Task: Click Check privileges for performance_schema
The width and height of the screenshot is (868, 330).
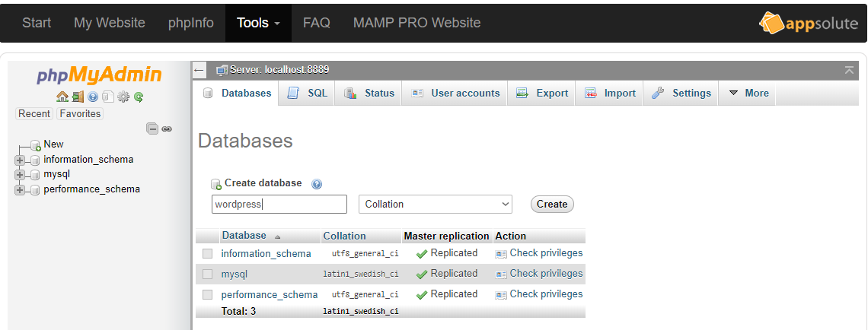Action: pos(546,294)
